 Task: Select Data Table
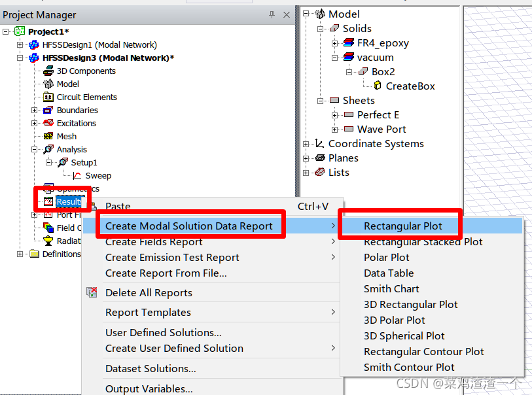432,273
